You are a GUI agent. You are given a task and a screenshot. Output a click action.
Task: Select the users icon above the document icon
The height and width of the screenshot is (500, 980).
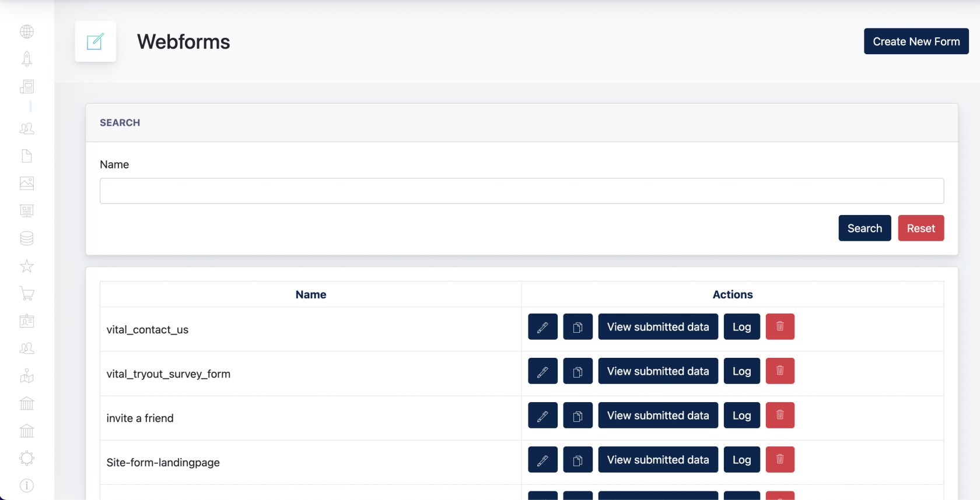[27, 128]
